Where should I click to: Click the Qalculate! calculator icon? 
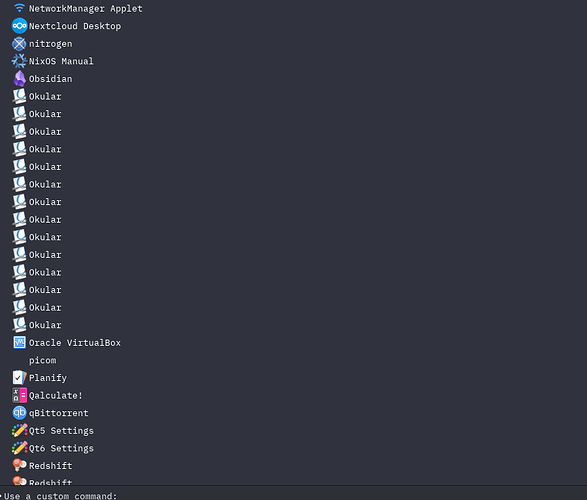pos(19,395)
